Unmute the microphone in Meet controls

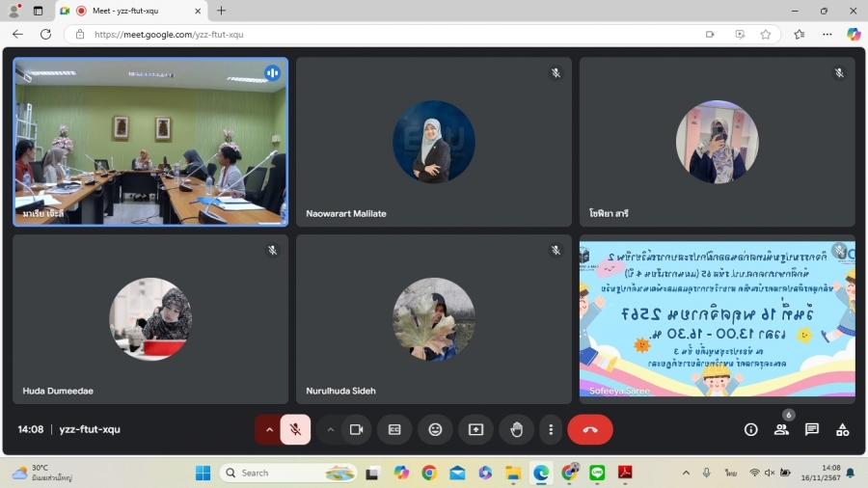[295, 429]
